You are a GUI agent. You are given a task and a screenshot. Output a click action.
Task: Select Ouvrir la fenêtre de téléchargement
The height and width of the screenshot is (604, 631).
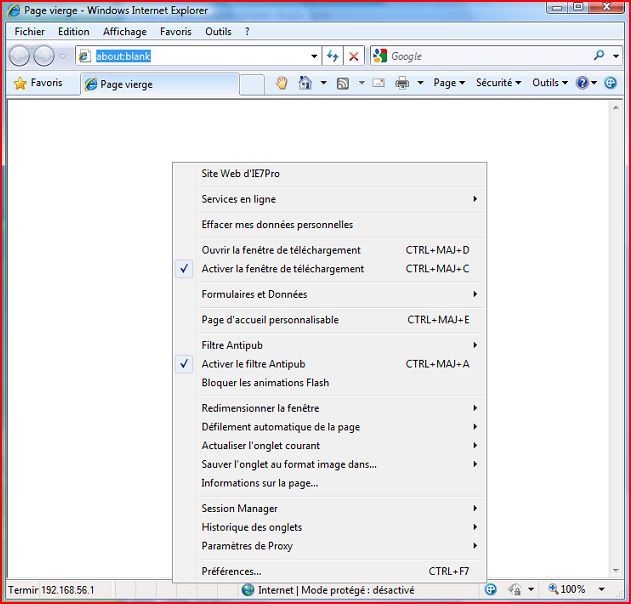click(330, 250)
